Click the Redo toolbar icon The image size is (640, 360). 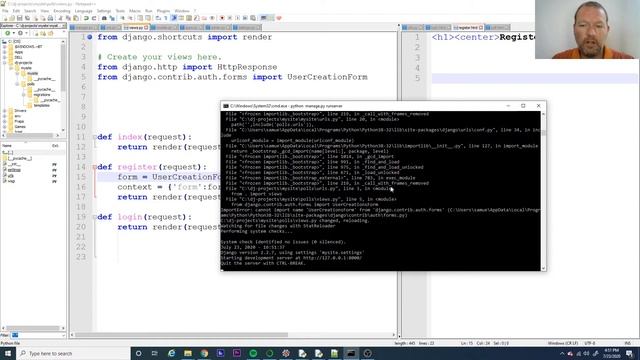(x=94, y=18)
